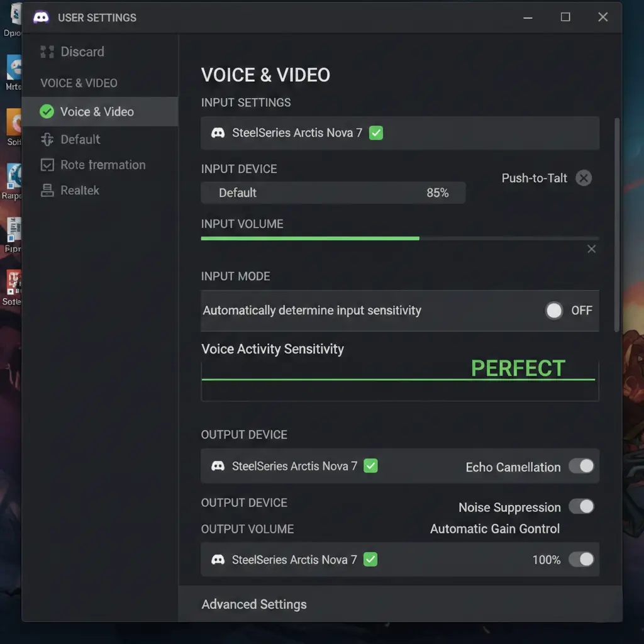Open the Input Device Default dropdown
The width and height of the screenshot is (644, 644).
pyautogui.click(x=333, y=192)
